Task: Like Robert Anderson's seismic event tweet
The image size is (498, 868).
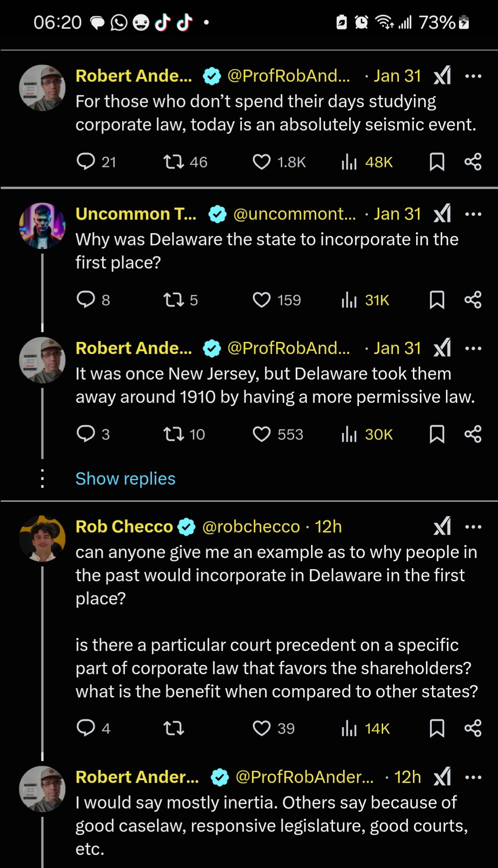Action: (261, 162)
